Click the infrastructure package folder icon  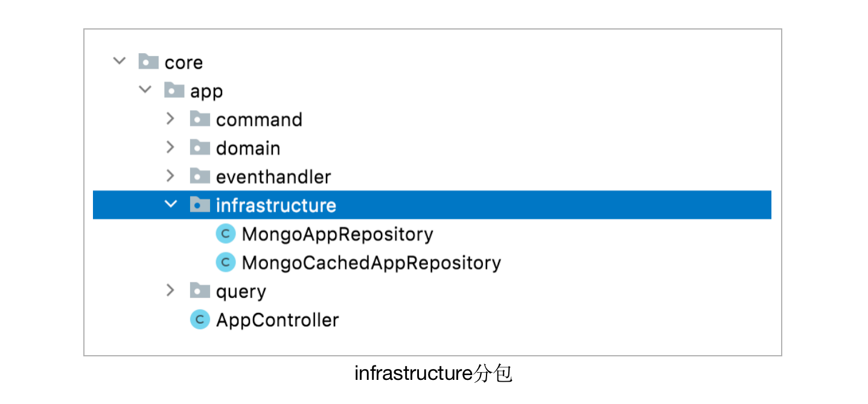200,205
